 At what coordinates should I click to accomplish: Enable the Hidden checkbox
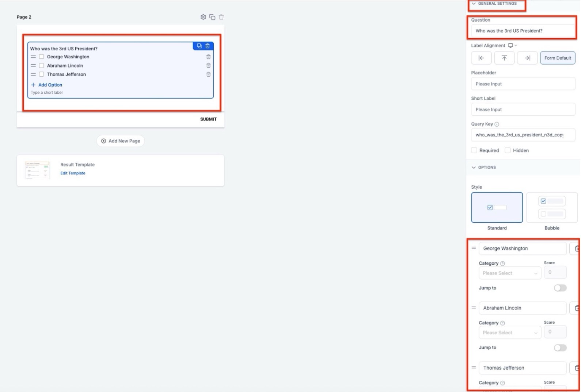pyautogui.click(x=508, y=150)
